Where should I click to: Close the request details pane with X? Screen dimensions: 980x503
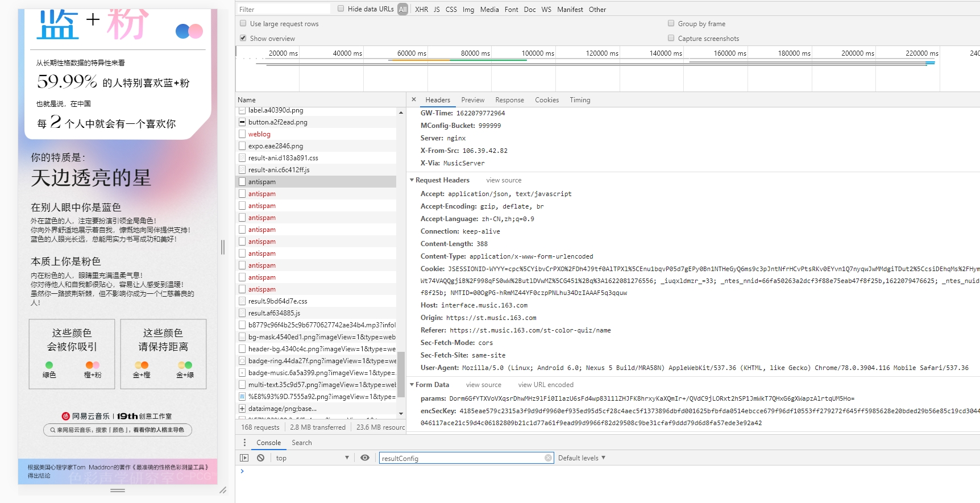point(414,99)
